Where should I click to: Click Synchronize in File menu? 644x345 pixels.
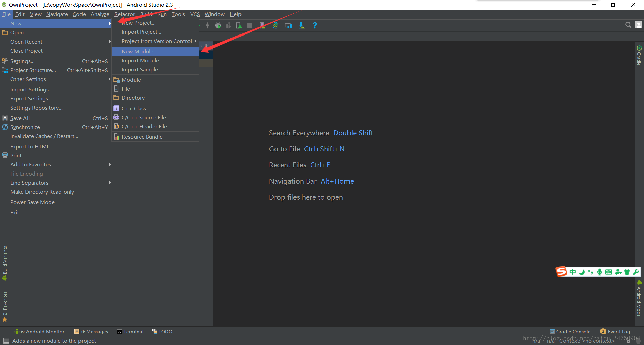(x=56, y=127)
